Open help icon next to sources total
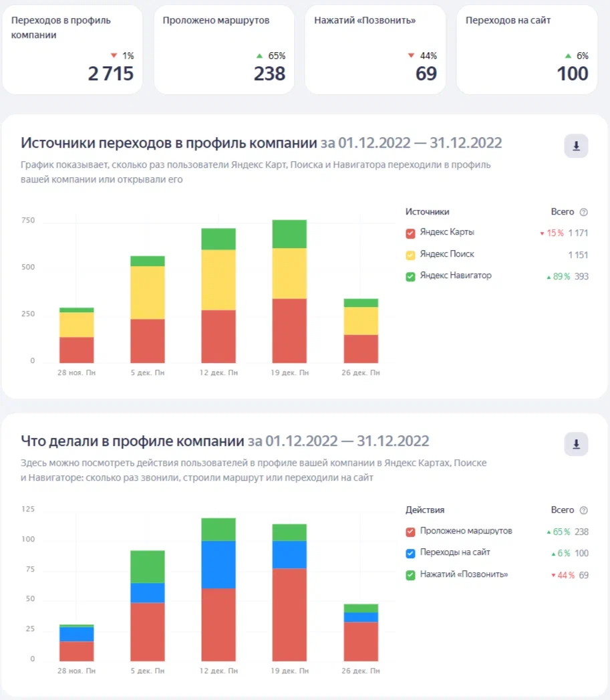This screenshot has width=610, height=700. pos(584,212)
